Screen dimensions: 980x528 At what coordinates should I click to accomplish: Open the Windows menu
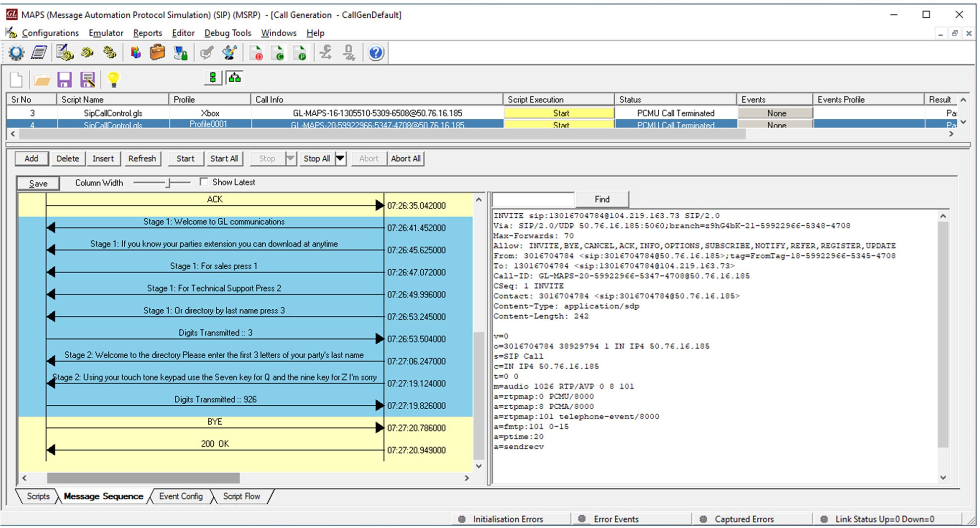(279, 33)
